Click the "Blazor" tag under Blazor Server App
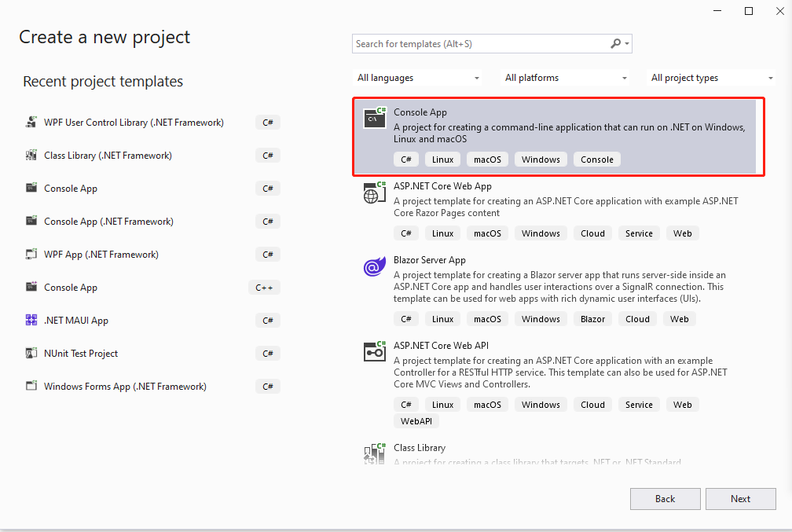This screenshot has height=532, width=792. pyautogui.click(x=592, y=319)
